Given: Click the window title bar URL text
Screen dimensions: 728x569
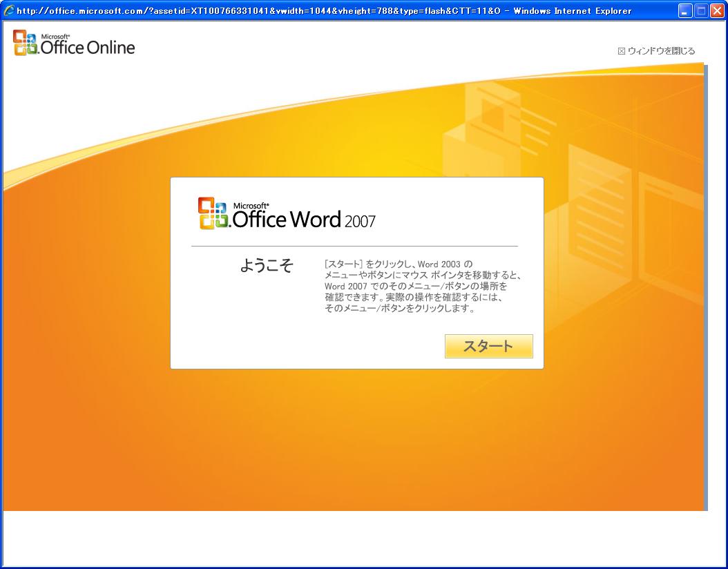Looking at the screenshot, I should pyautogui.click(x=324, y=10).
